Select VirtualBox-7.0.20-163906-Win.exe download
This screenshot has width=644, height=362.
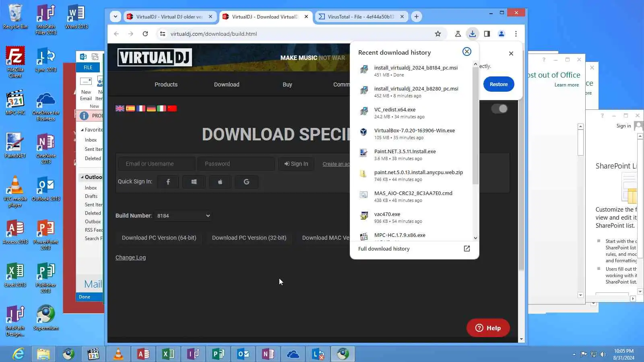[x=415, y=134]
